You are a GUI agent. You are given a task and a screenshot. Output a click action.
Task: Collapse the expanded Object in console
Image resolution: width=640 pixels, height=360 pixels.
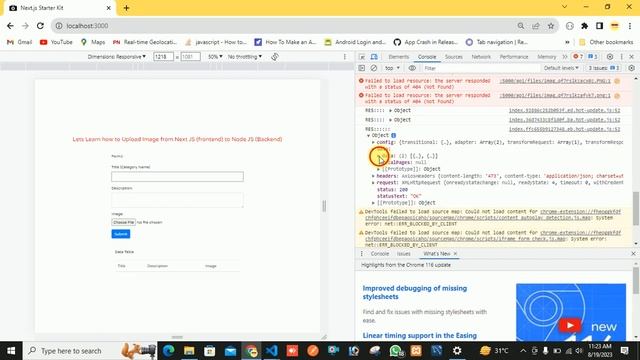pos(369,136)
